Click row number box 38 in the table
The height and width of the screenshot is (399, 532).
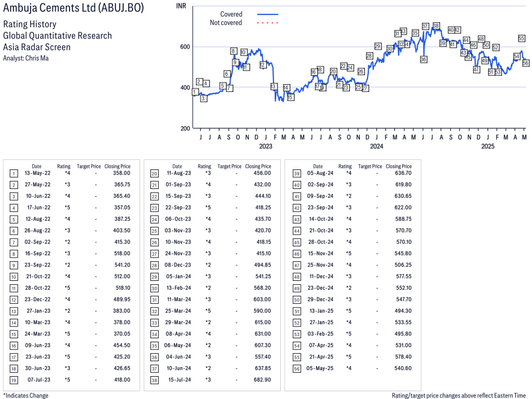(154, 381)
